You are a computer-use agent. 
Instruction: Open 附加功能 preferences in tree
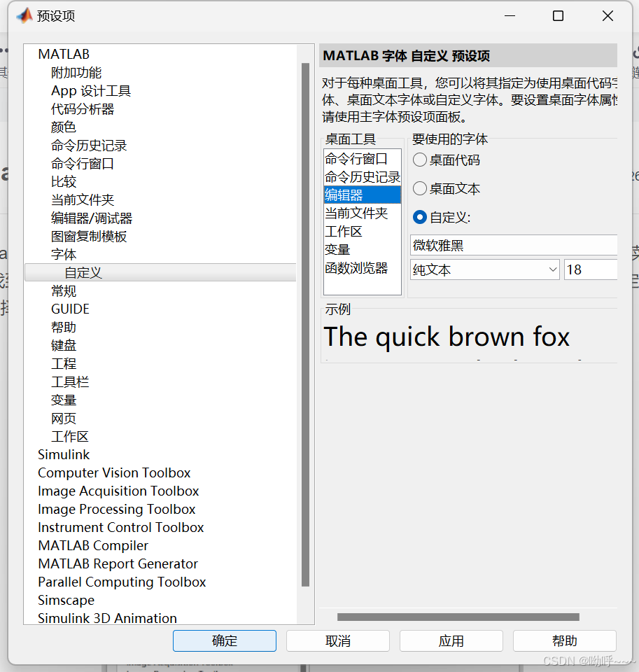pyautogui.click(x=76, y=72)
